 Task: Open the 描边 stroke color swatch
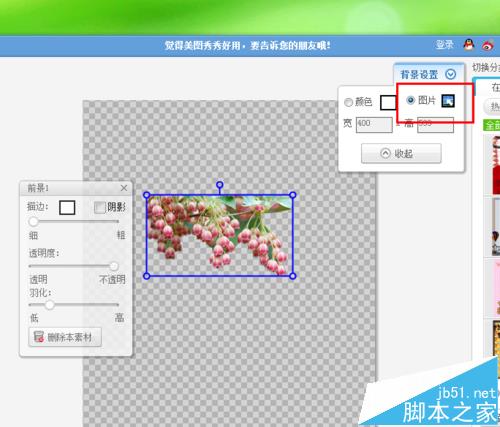pos(67,207)
